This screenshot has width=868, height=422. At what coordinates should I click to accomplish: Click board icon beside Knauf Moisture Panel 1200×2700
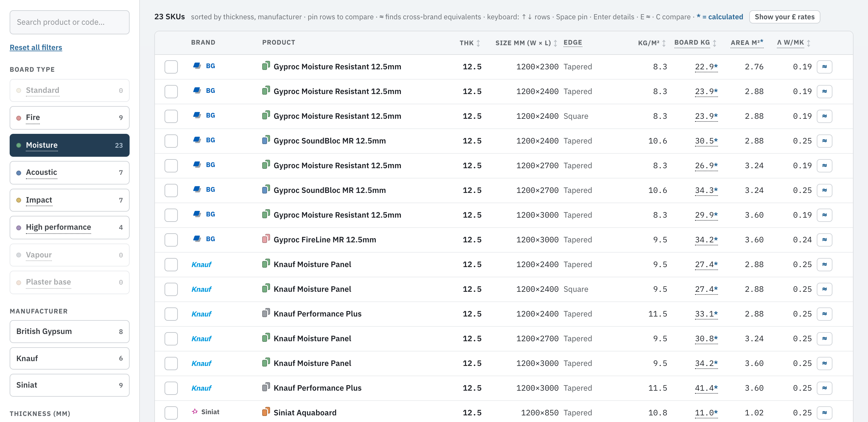point(266,338)
